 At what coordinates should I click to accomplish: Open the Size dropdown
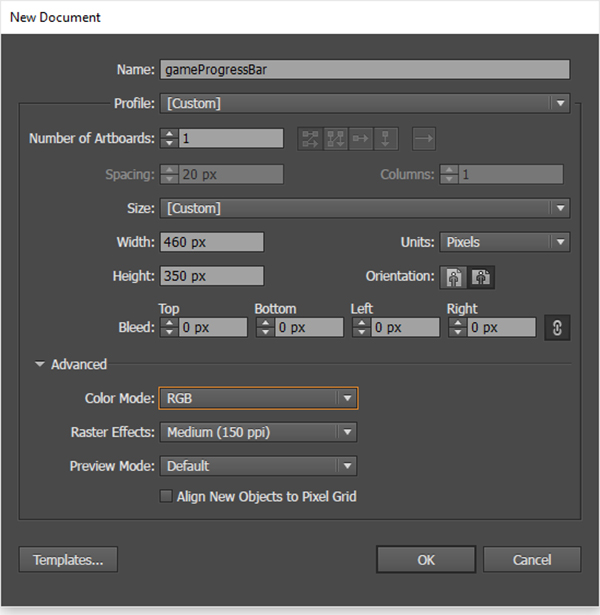coord(365,208)
